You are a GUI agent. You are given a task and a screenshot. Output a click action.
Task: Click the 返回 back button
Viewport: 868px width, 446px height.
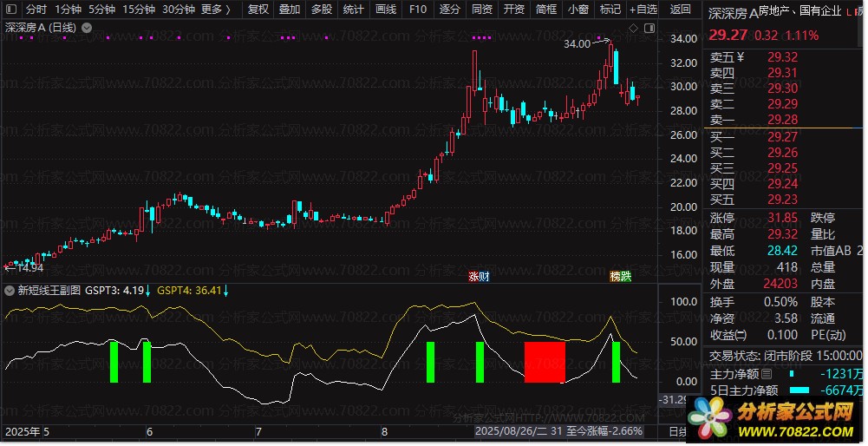[x=681, y=9]
